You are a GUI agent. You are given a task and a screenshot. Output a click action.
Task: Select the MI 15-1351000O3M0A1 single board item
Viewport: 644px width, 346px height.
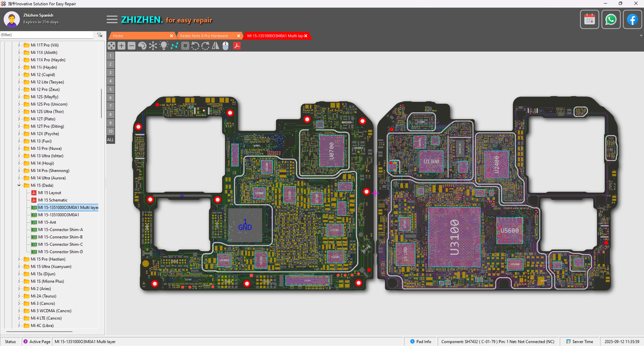pos(55,215)
